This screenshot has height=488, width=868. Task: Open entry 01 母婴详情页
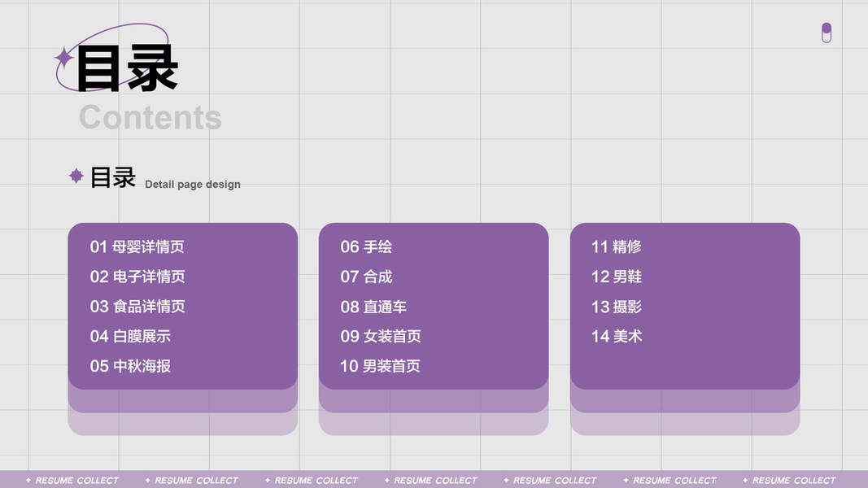coord(137,246)
